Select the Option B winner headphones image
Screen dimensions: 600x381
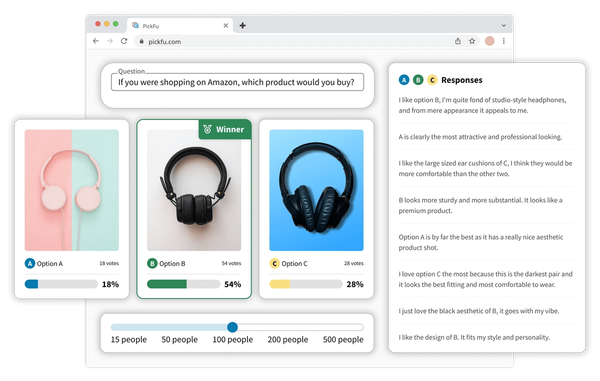(x=194, y=190)
